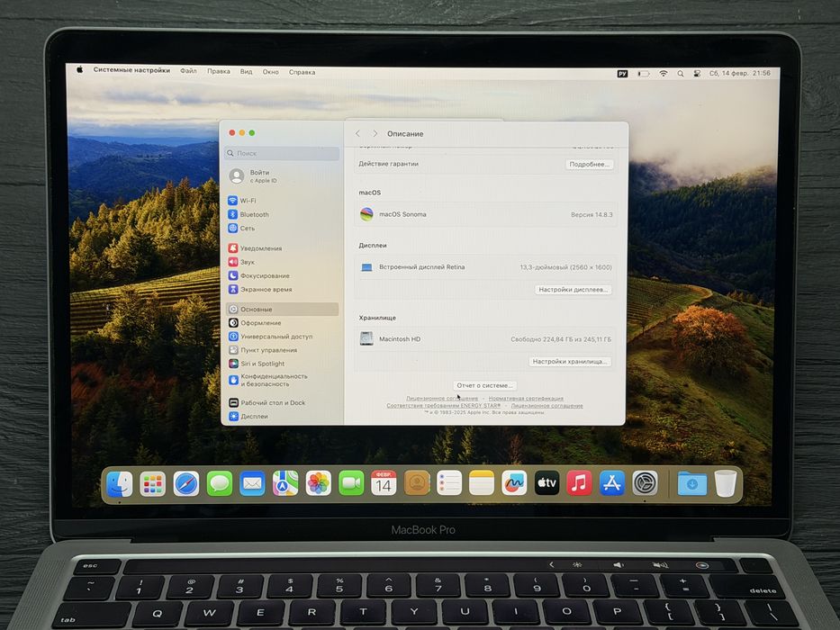Open Contacts from the Dock
Screen dimensions: 840x630
click(417, 483)
